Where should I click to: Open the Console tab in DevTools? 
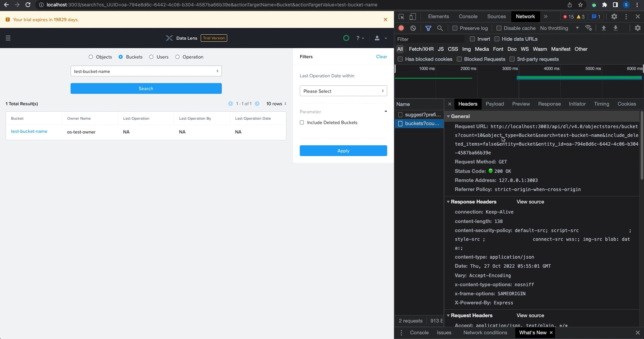(468, 16)
